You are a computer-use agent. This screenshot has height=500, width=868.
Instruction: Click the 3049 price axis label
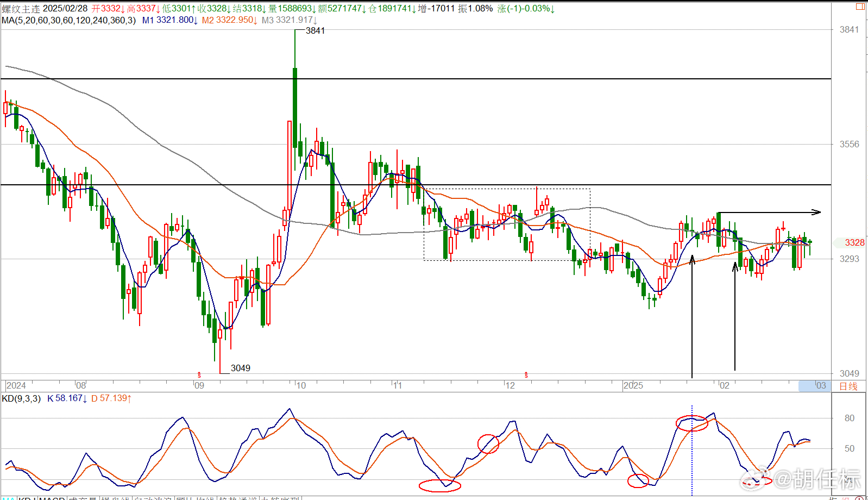point(850,373)
